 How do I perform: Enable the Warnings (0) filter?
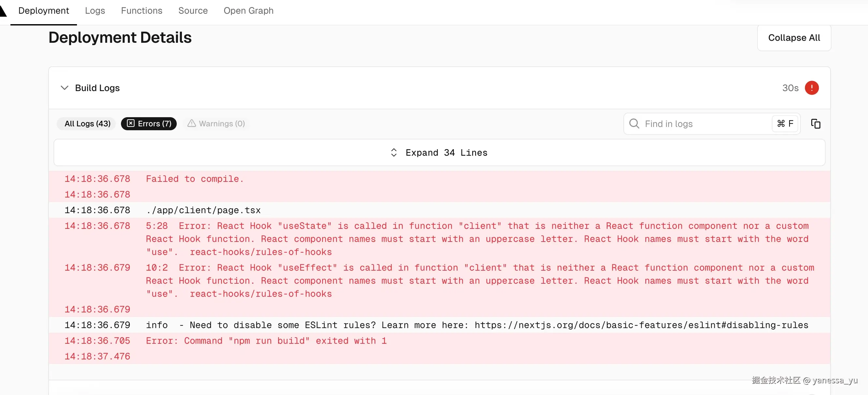coord(221,123)
